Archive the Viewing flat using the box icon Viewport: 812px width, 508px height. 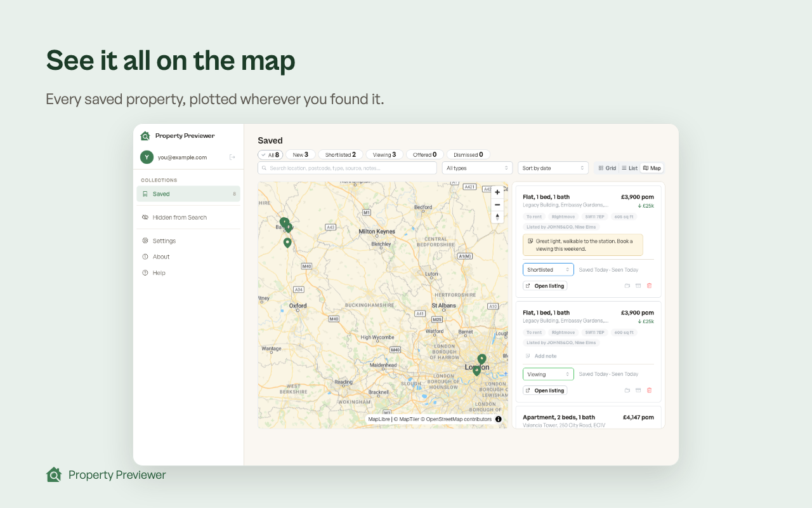(638, 391)
